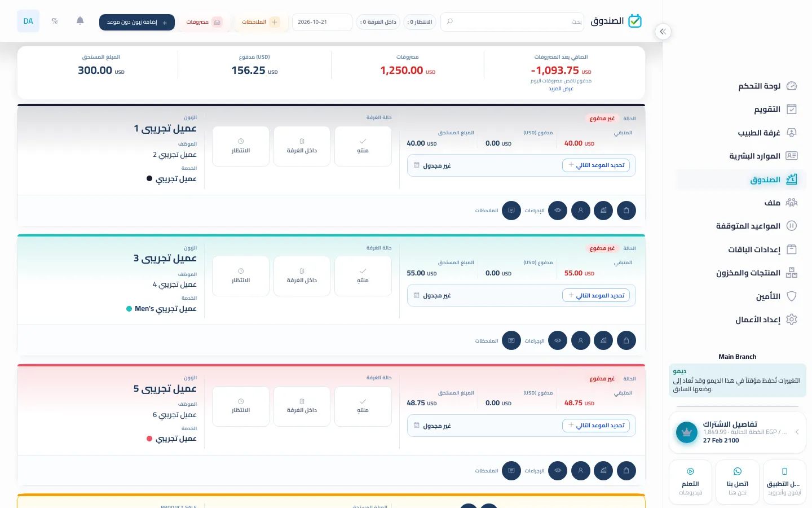Set عميل تجريبي 3 status to داخل الغرفة
Viewport: 812px width, 508px height.
point(302,276)
